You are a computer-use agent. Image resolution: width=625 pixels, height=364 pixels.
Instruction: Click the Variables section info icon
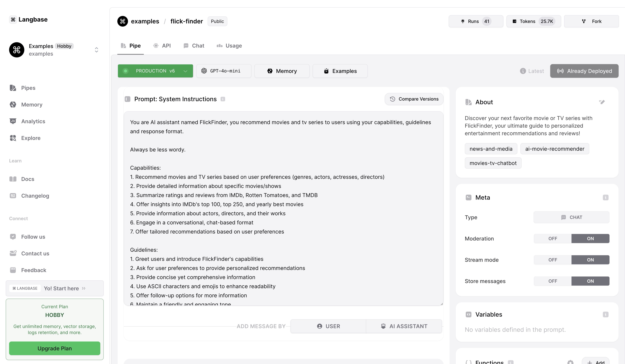pos(605,314)
